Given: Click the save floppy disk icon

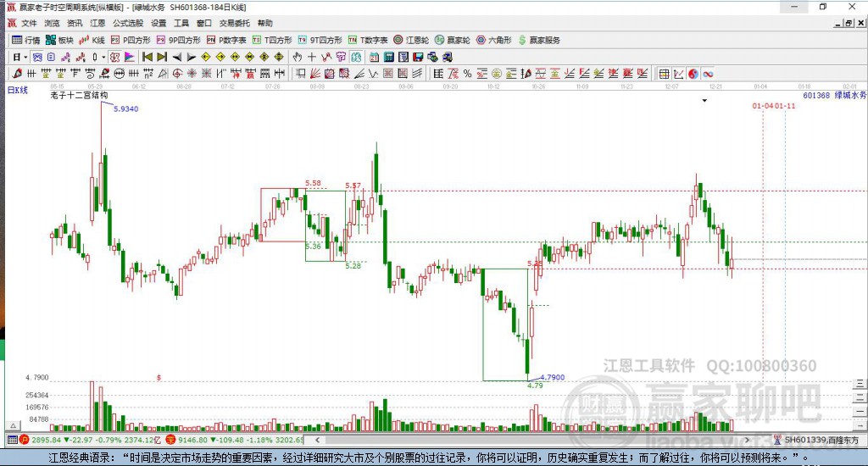Looking at the screenshot, I should pyautogui.click(x=418, y=57).
